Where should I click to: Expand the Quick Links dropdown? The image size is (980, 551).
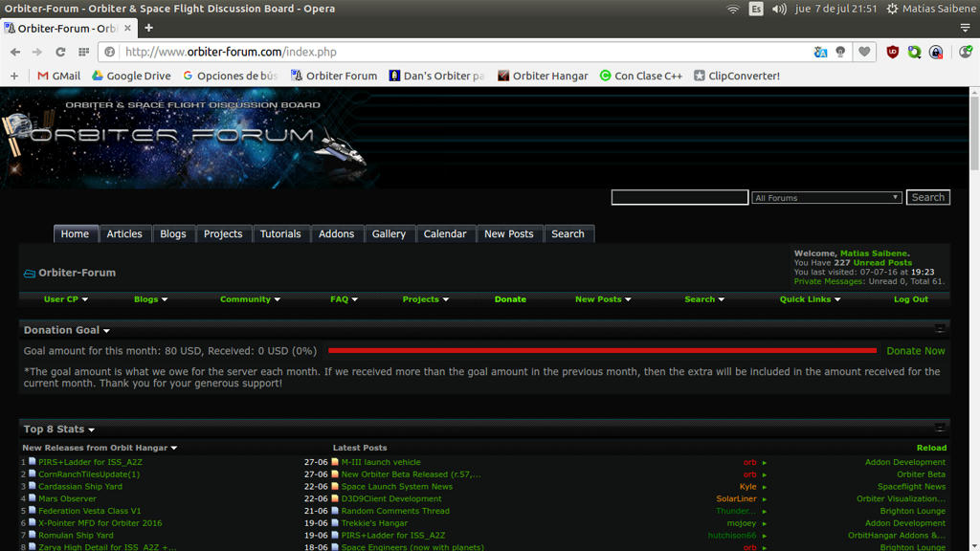coord(810,299)
